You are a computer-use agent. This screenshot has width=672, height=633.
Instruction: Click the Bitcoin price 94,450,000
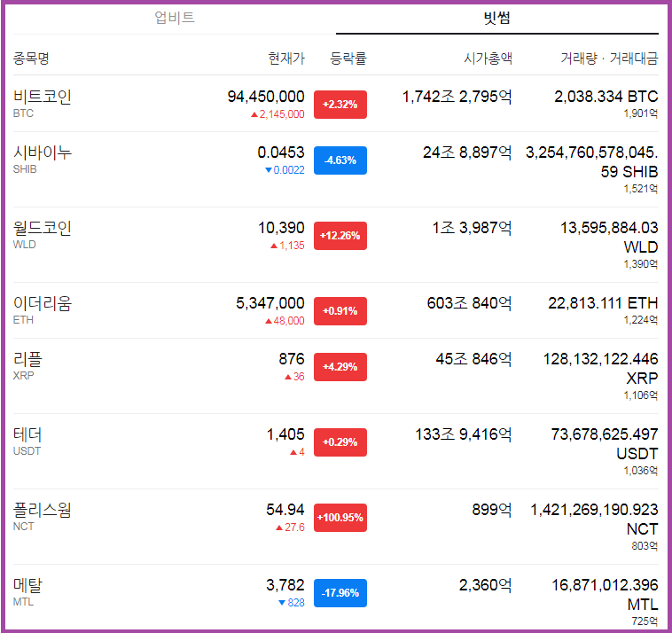tap(266, 97)
